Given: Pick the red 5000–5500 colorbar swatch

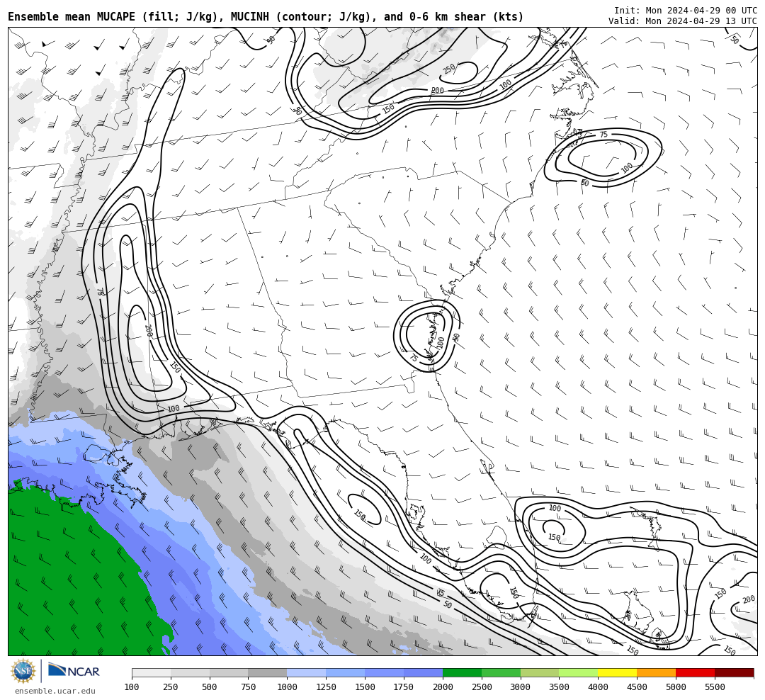Looking at the screenshot, I should [696, 672].
